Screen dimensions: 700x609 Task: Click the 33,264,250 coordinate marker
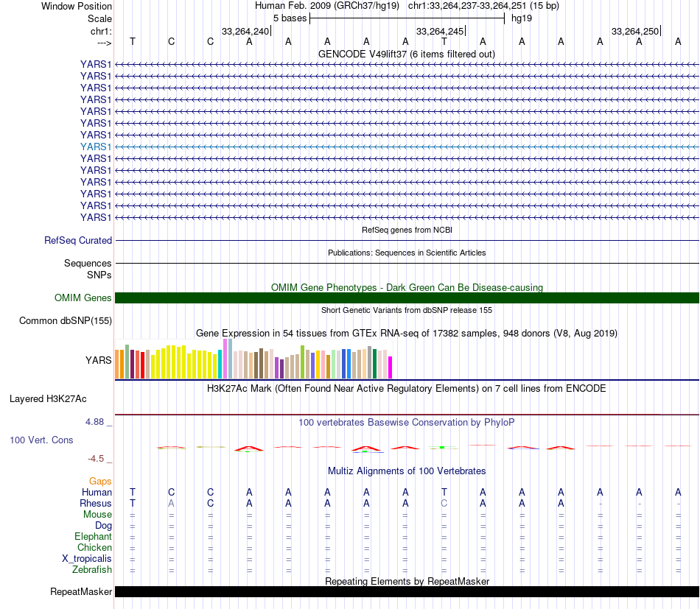tap(635, 31)
